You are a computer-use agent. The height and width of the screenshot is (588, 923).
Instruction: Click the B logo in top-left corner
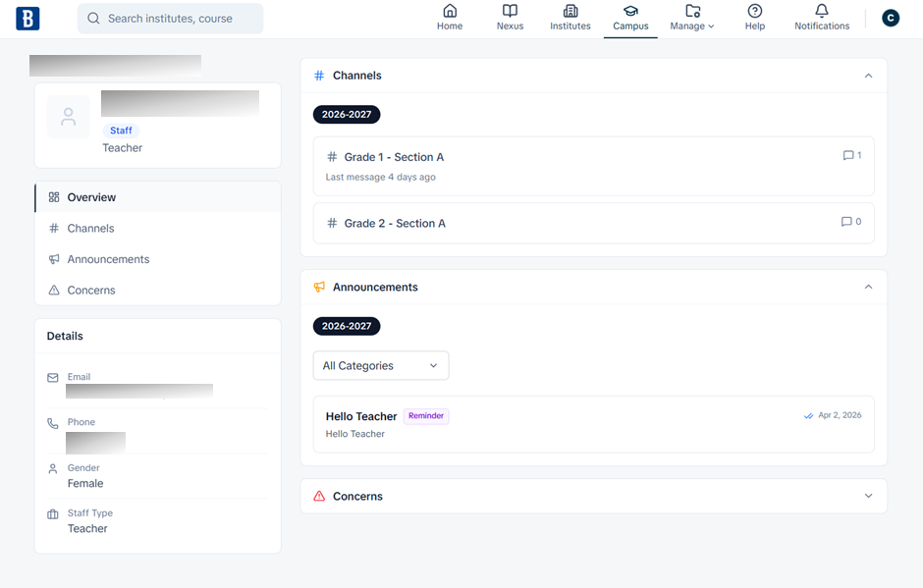tap(27, 19)
